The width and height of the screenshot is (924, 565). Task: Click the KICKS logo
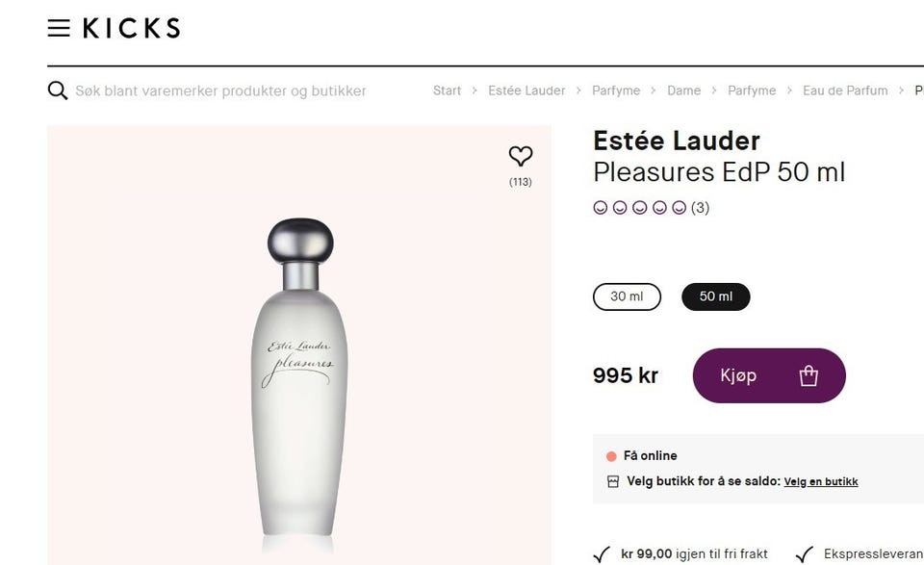click(132, 28)
